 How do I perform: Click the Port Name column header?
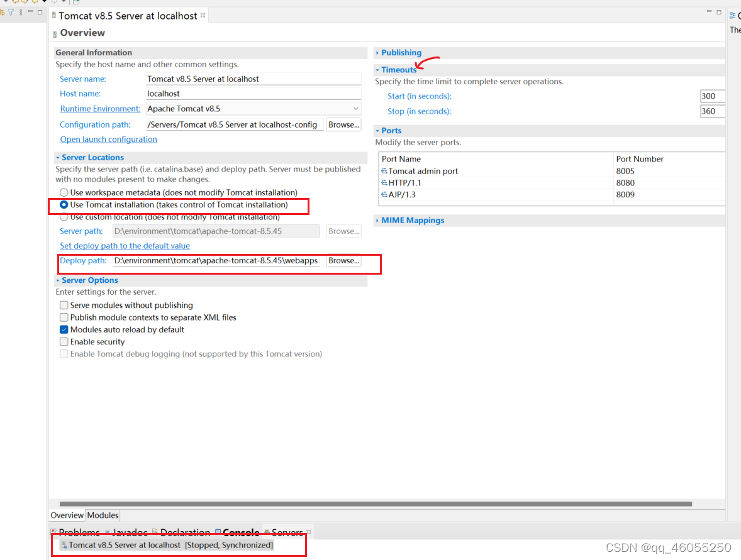(496, 159)
